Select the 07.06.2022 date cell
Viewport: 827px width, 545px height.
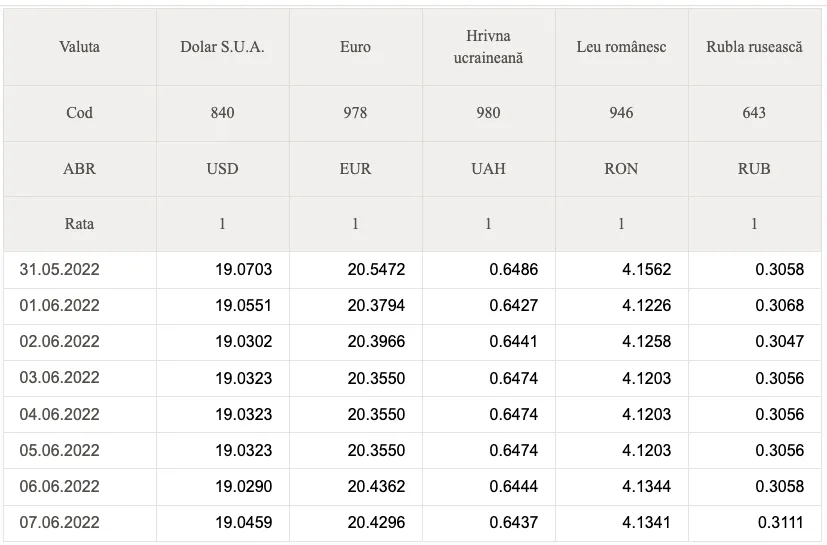coord(60,522)
